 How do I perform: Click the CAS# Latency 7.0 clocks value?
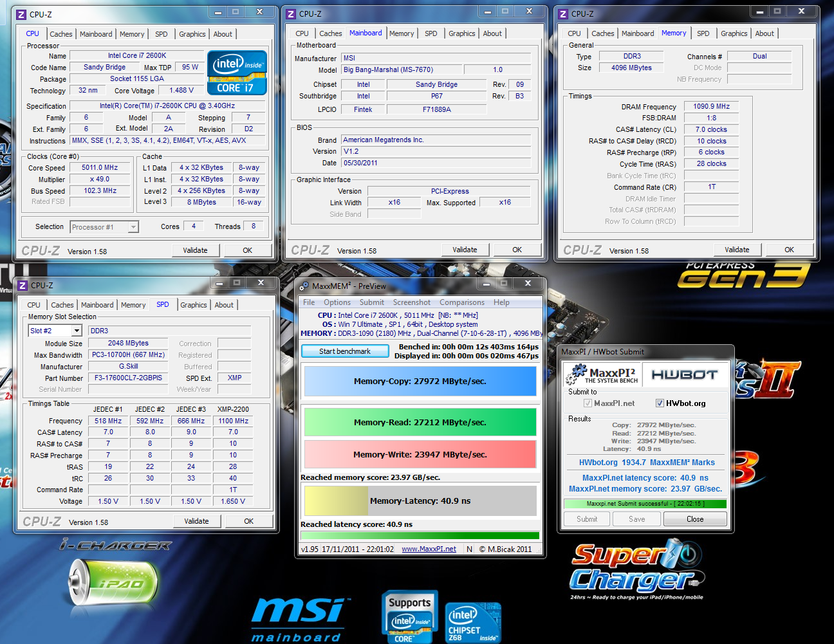click(711, 129)
